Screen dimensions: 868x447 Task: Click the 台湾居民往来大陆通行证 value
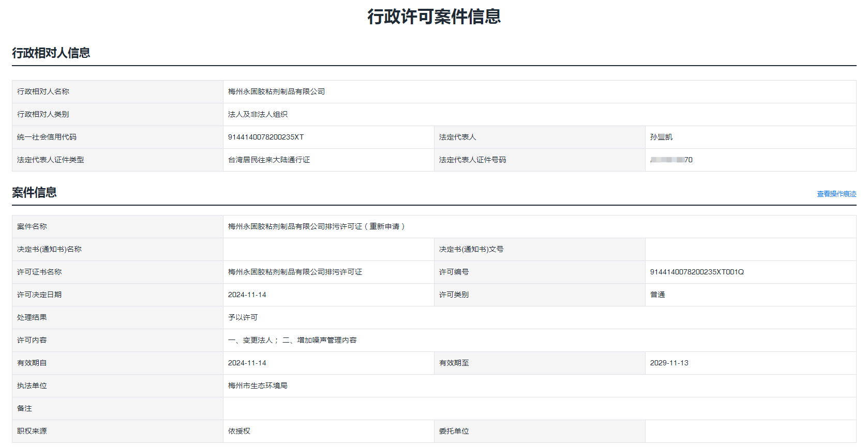coord(269,160)
